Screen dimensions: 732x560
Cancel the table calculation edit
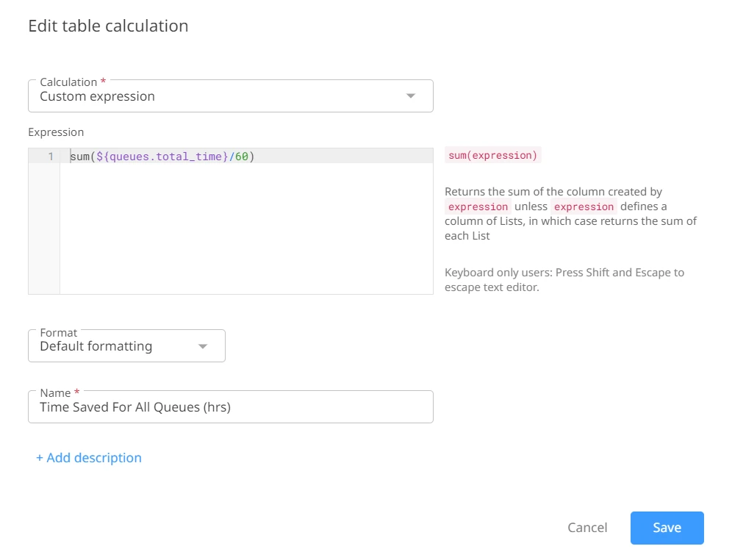[587, 528]
